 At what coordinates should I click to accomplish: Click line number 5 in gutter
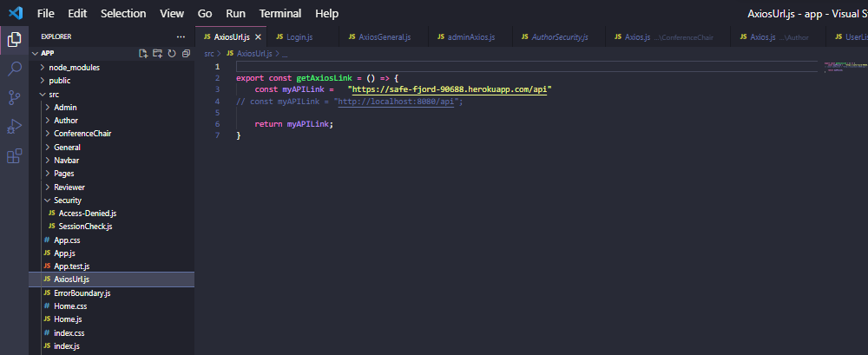(x=218, y=113)
